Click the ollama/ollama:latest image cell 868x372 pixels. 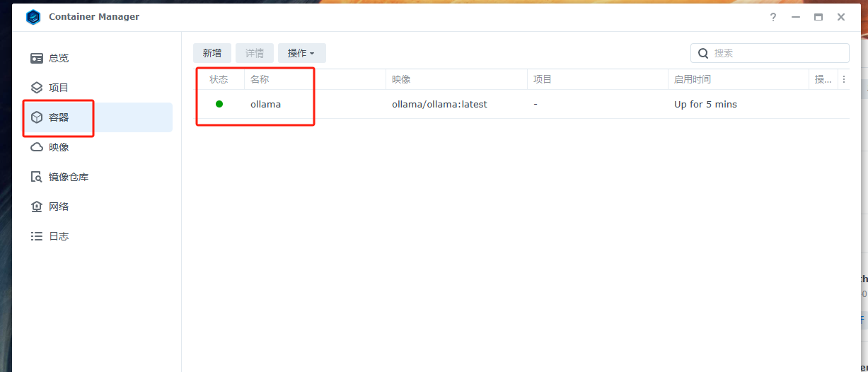[439, 104]
